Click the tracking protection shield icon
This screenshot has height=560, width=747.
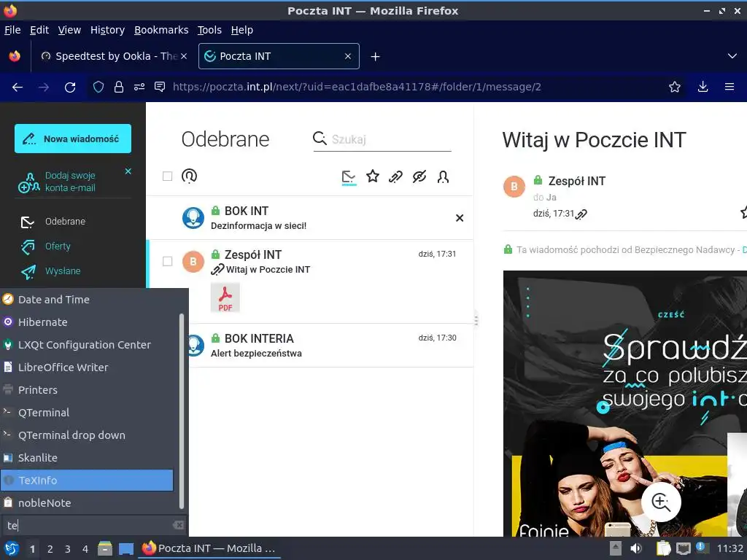coord(98,87)
